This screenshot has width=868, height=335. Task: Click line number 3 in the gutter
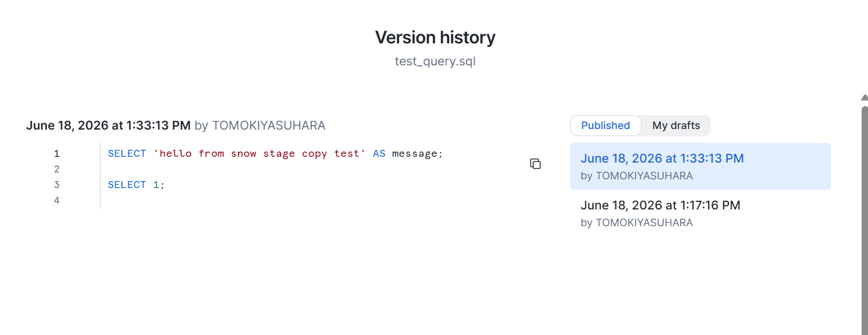click(57, 185)
